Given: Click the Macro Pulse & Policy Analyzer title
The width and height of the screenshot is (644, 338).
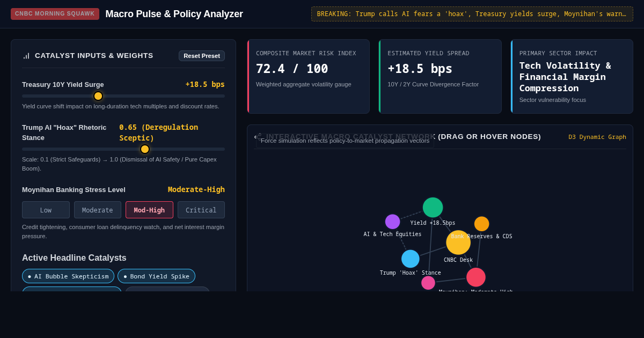Looking at the screenshot, I should 174,14.
